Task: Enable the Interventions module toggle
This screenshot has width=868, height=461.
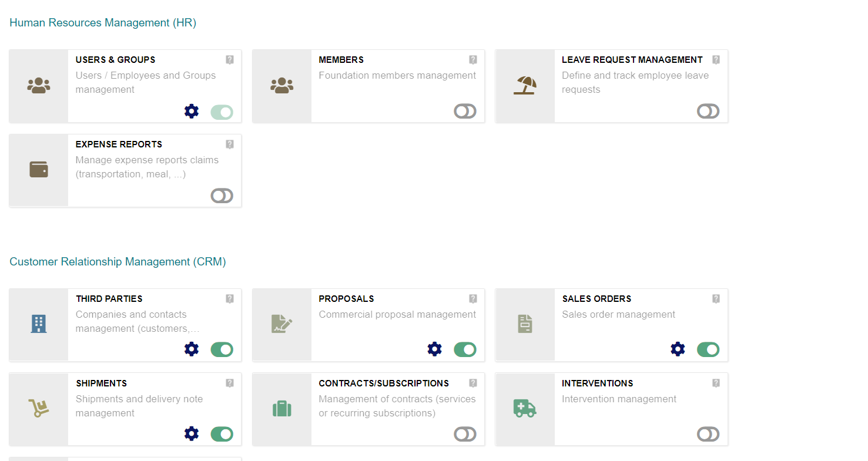Action: tap(708, 435)
